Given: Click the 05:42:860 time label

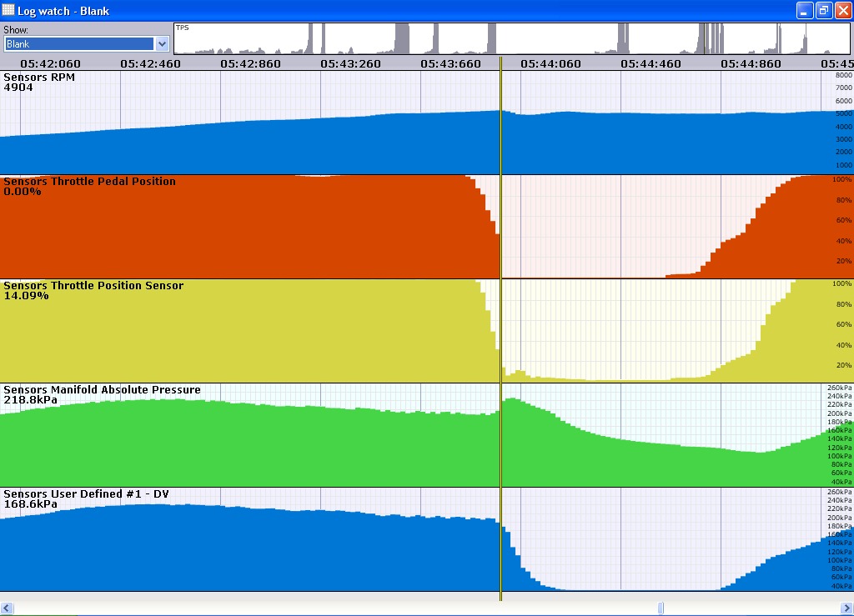Looking at the screenshot, I should pos(250,63).
